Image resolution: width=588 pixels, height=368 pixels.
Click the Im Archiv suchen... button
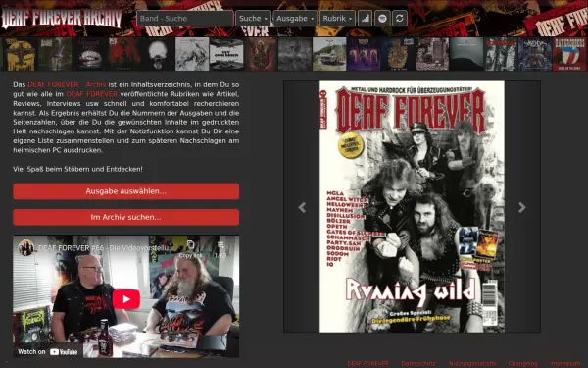(126, 217)
